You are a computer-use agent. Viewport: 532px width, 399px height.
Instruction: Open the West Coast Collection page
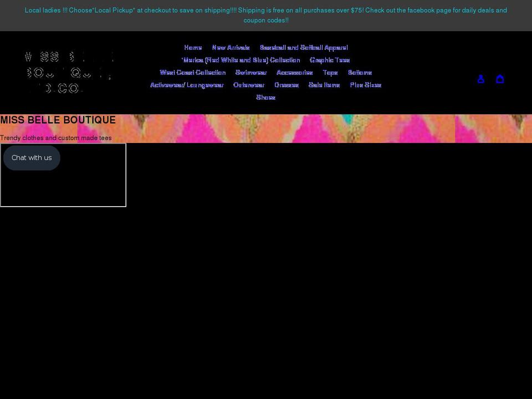[192, 73]
